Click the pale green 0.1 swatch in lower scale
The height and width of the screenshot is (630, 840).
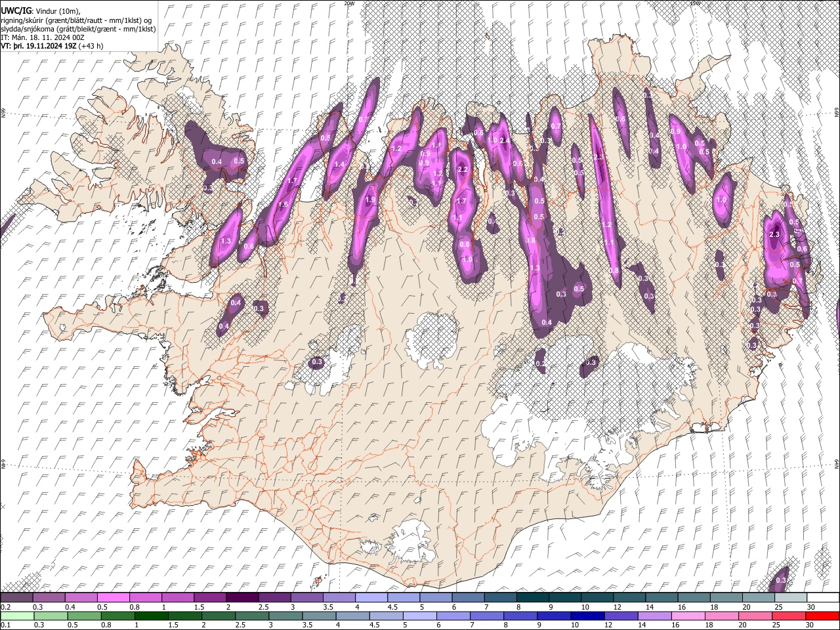pos(17,616)
